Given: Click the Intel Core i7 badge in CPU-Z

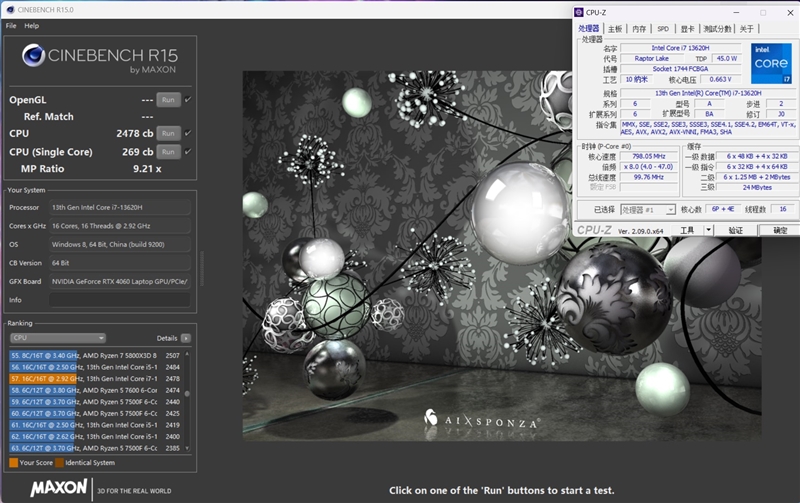Looking at the screenshot, I should [771, 63].
